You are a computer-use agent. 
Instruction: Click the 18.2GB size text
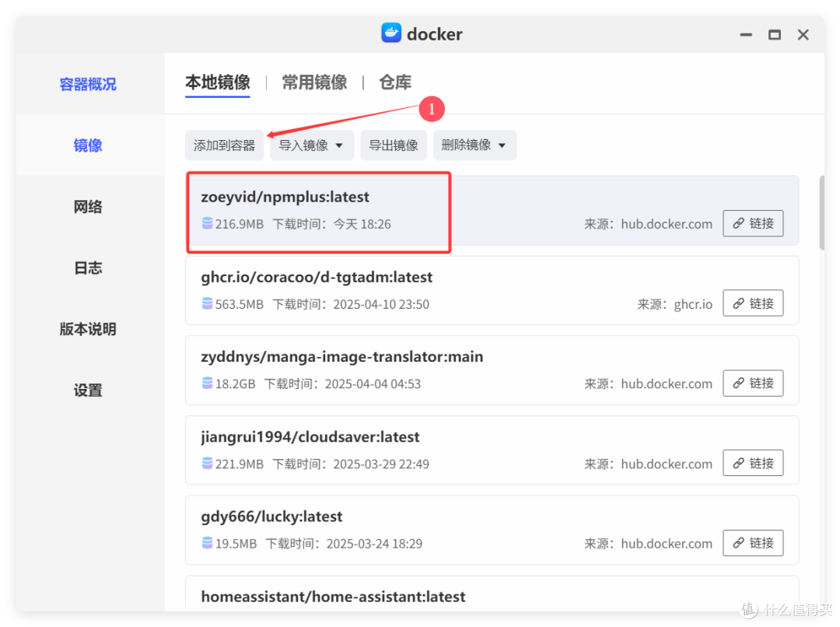click(x=235, y=384)
